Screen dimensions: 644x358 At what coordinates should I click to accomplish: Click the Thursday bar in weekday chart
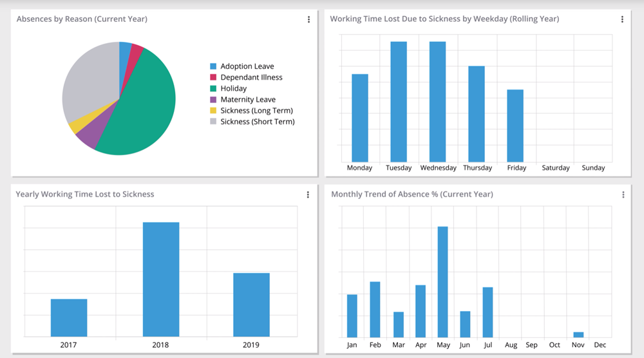tap(477, 114)
